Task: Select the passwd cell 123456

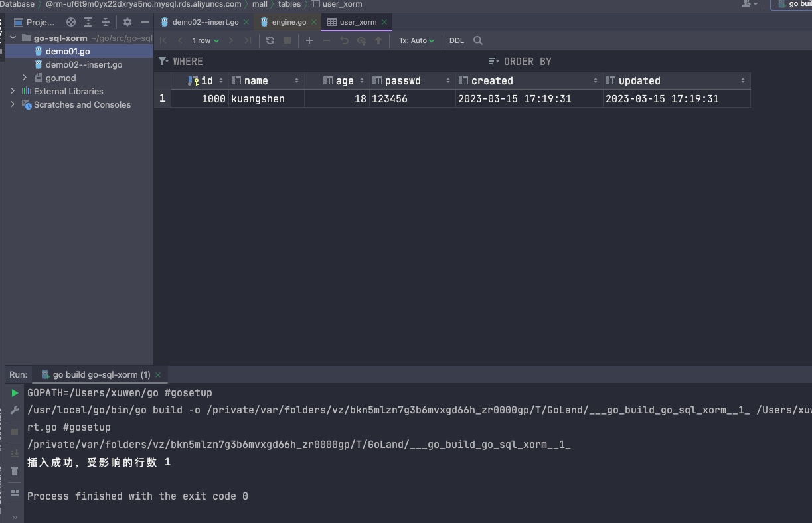Action: pyautogui.click(x=412, y=98)
